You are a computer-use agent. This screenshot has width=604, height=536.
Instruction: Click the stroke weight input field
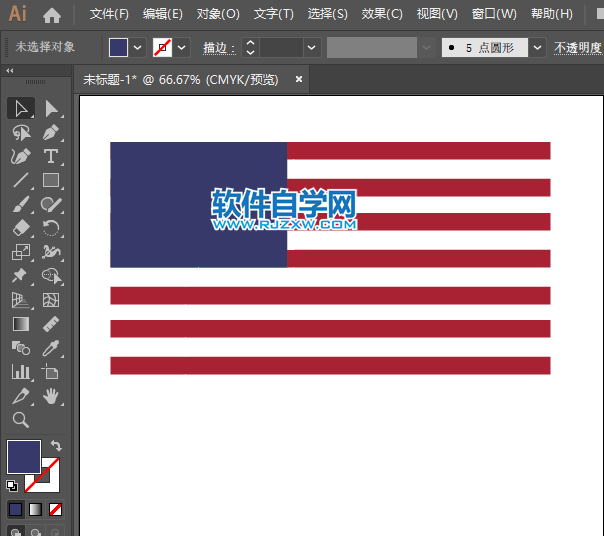click(x=281, y=48)
